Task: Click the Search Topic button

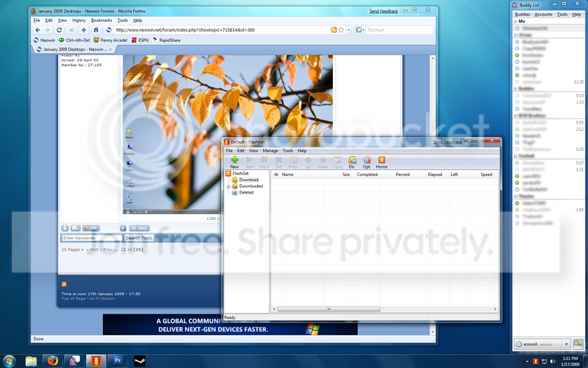Action: [139, 238]
